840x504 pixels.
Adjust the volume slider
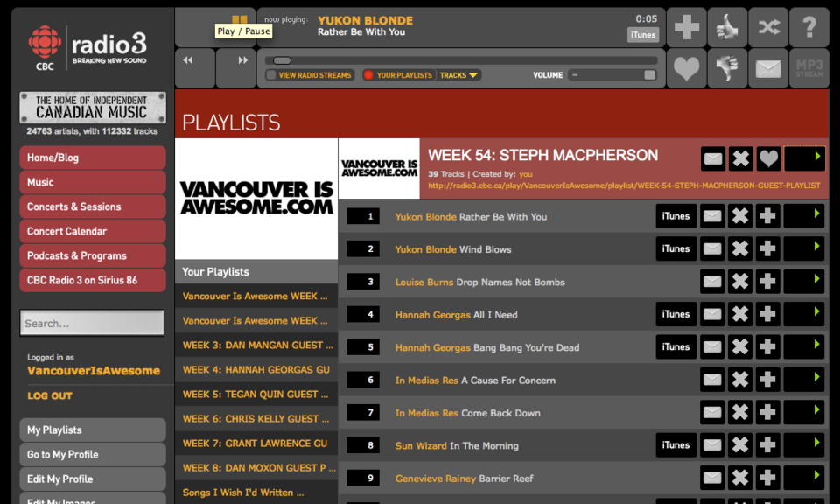point(612,75)
